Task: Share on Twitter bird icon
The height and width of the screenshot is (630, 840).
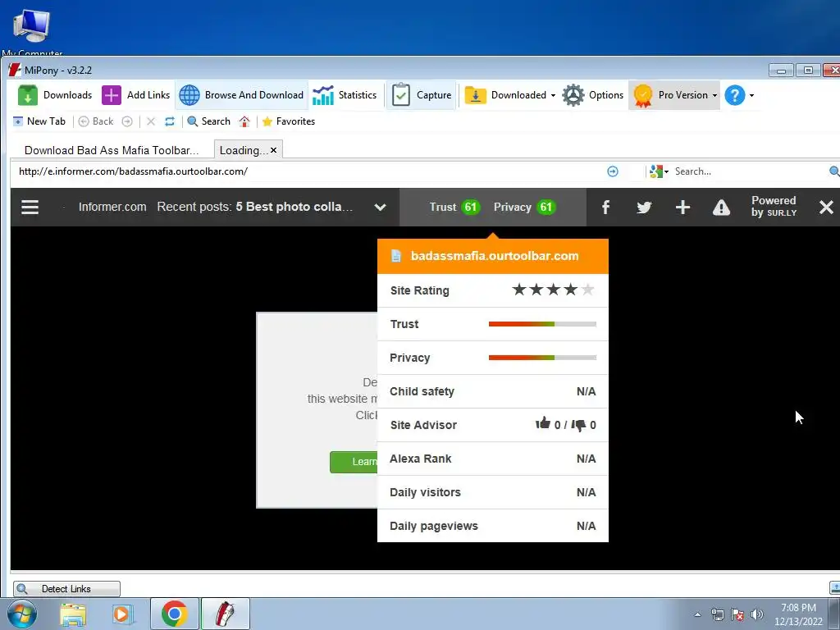Action: pyautogui.click(x=644, y=208)
